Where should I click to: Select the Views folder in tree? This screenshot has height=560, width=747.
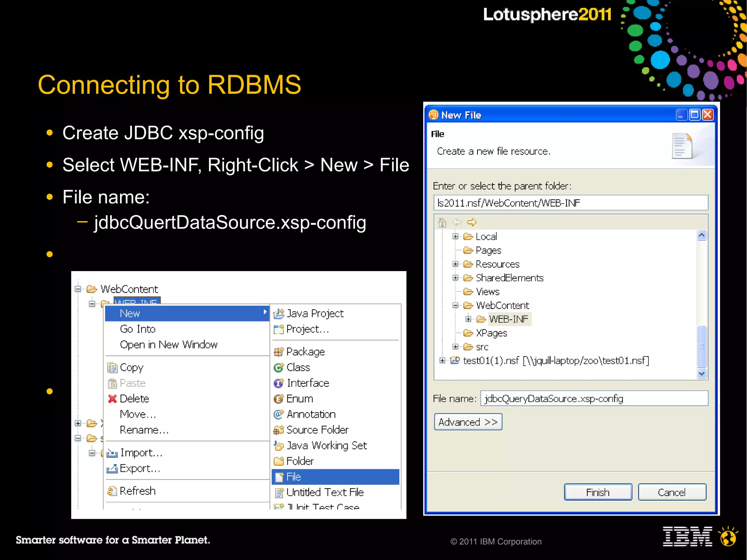488,292
